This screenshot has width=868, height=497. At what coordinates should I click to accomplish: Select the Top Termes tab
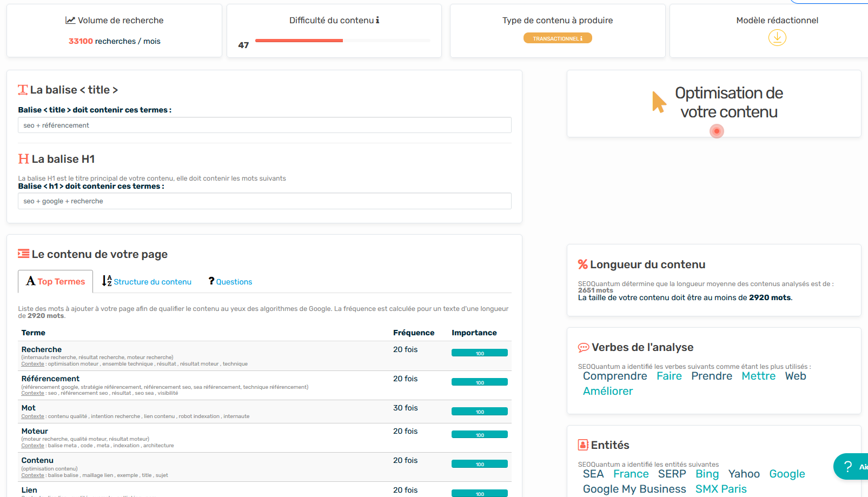pos(56,282)
